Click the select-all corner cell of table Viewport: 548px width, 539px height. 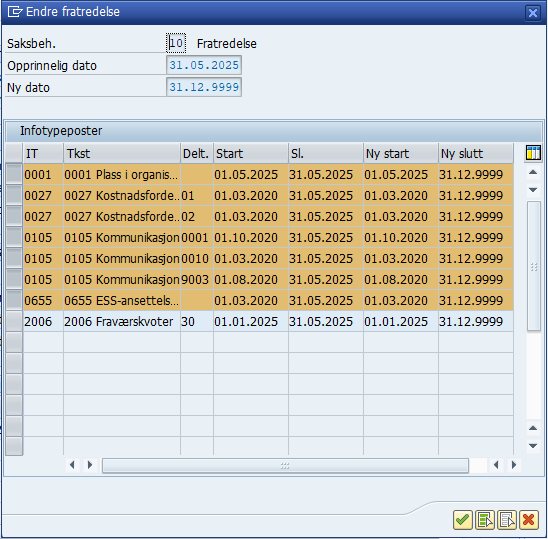click(14, 153)
